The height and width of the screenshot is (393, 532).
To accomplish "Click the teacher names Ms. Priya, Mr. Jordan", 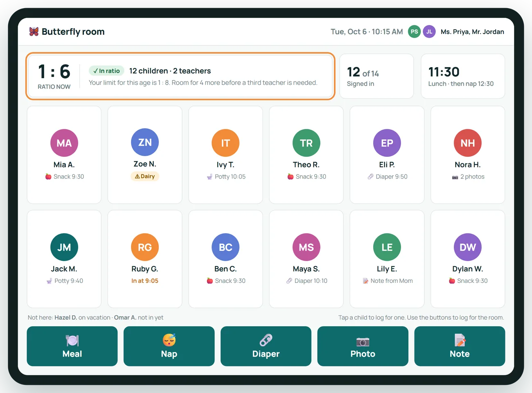I will click(x=472, y=32).
